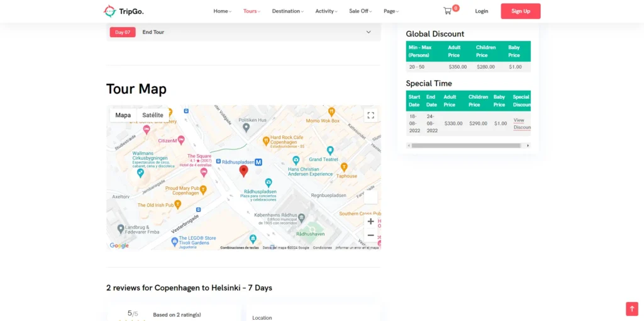Image resolution: width=644 pixels, height=321 pixels.
Task: Click the 20 - 50 persons cell
Action: [x=418, y=67]
